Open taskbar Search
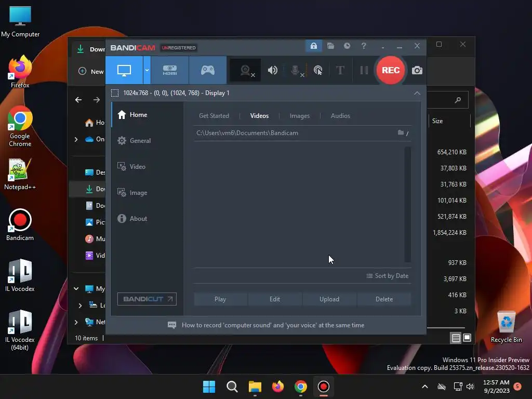The image size is (532, 399). pyautogui.click(x=232, y=387)
